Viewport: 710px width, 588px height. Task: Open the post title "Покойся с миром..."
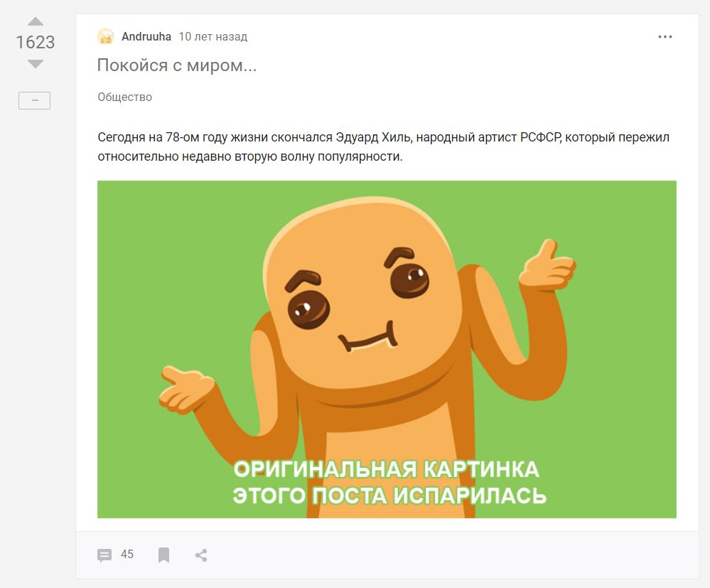tap(177, 65)
